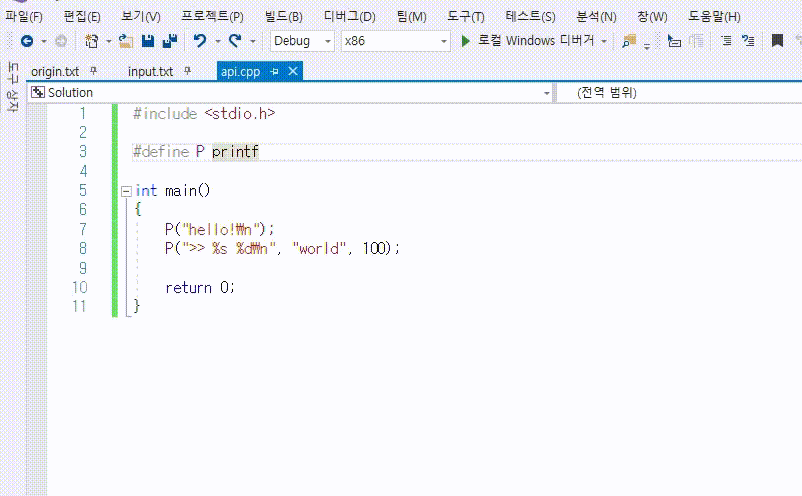Screen dimensions: 802x496
Task: Switch to the origin.txt tab
Action: tap(55, 72)
